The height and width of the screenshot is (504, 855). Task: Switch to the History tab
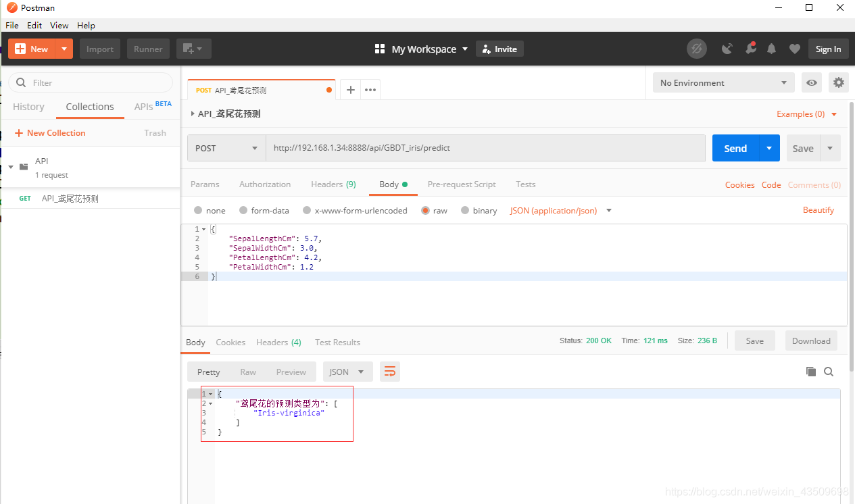coord(28,107)
